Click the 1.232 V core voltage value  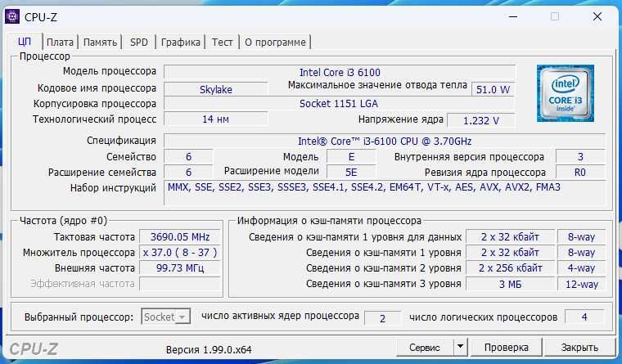(480, 120)
